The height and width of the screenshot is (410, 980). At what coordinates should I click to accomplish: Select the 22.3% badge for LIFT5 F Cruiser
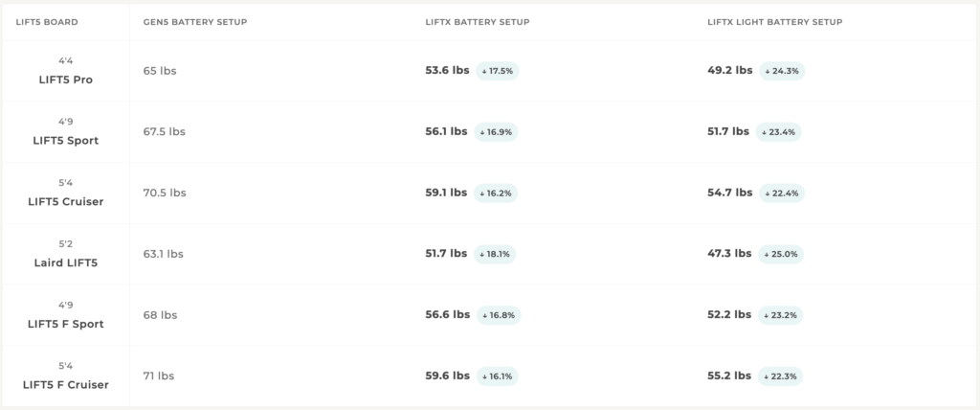780,376
